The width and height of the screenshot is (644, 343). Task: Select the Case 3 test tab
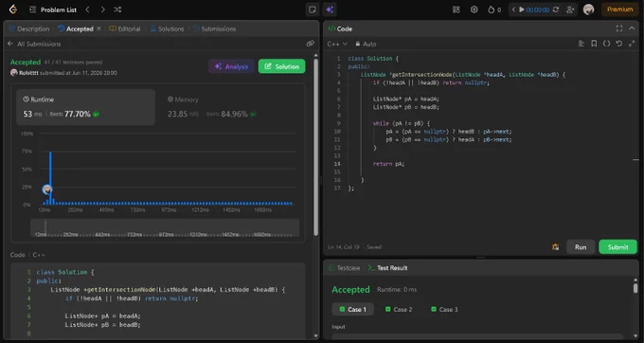pyautogui.click(x=444, y=309)
